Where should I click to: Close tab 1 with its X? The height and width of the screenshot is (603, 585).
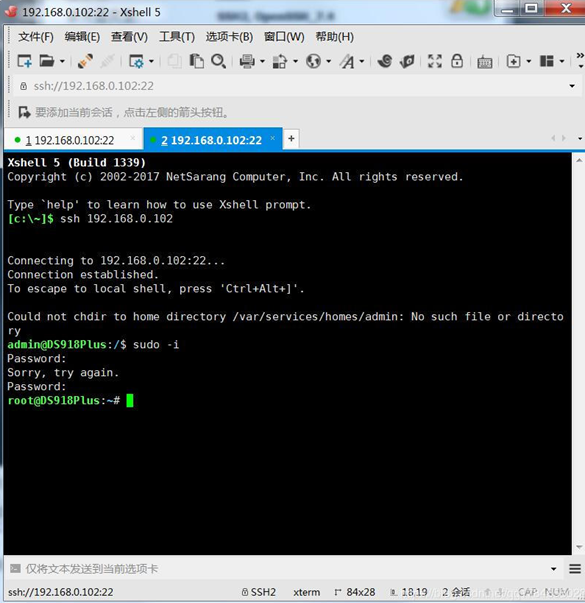pos(133,138)
